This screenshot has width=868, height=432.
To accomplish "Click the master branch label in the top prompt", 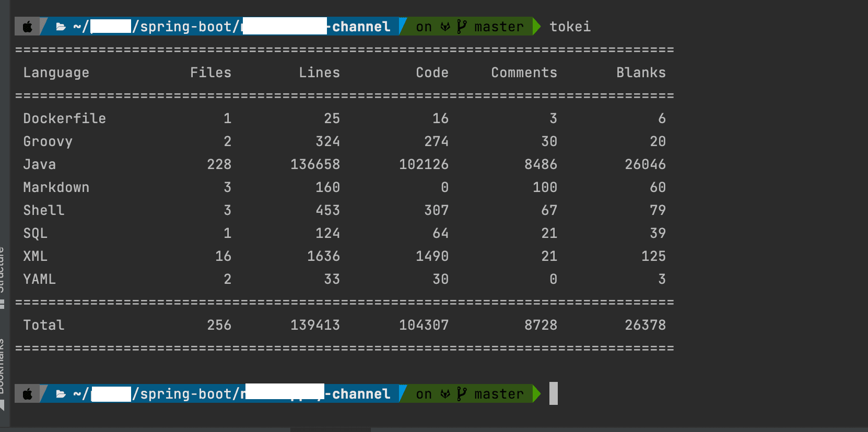I will pos(499,27).
